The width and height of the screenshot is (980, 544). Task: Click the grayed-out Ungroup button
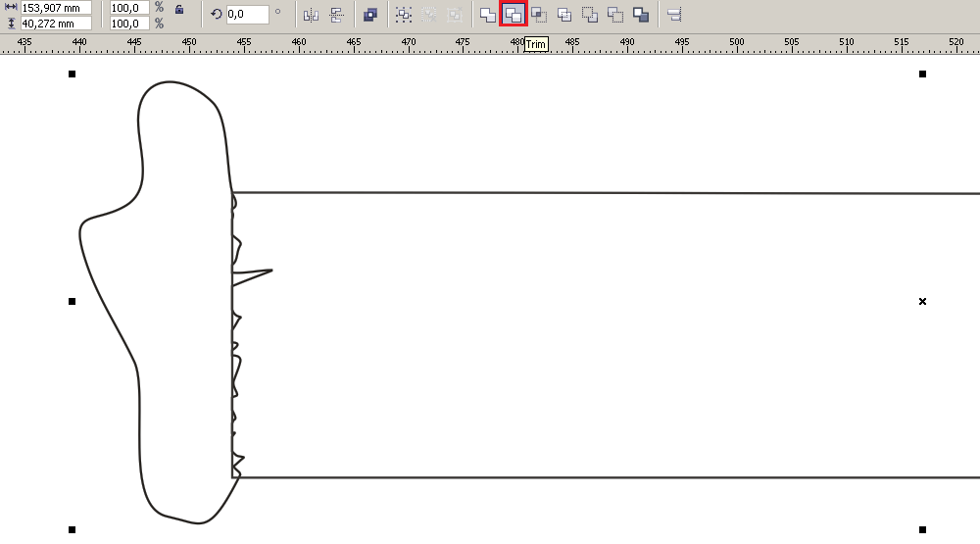tap(429, 15)
